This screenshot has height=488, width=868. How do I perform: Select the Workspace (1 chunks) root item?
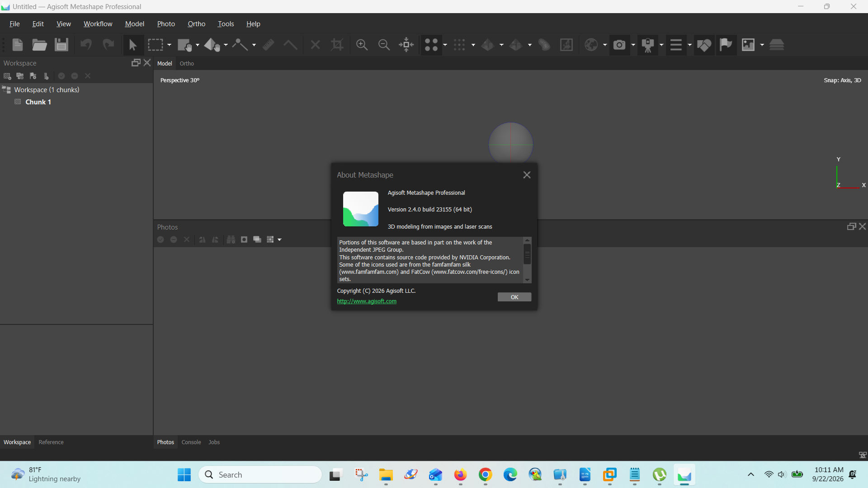47,90
